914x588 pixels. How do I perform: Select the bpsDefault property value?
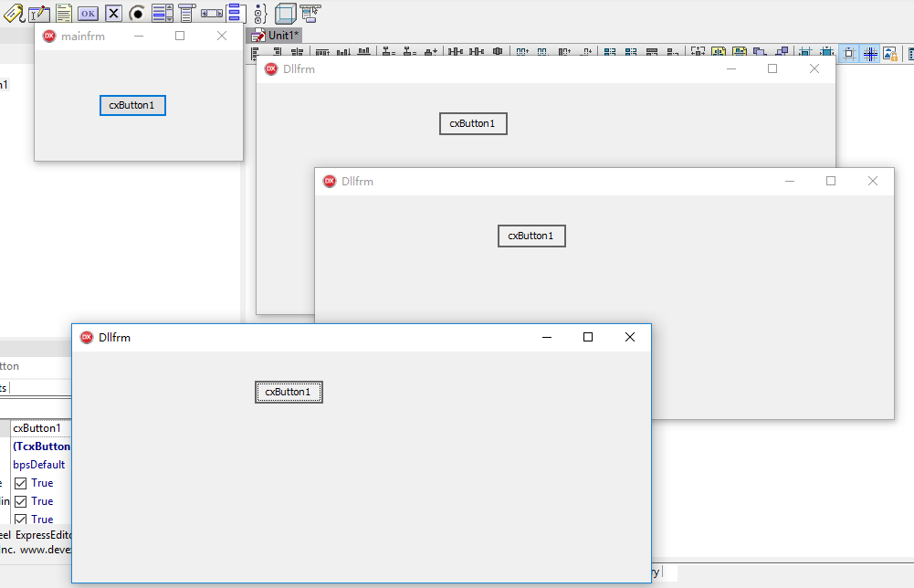[39, 465]
